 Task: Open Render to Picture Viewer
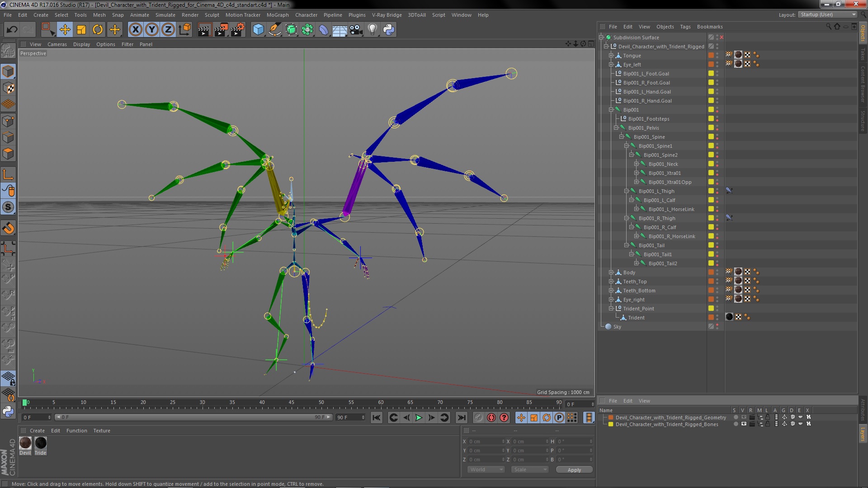point(221,30)
